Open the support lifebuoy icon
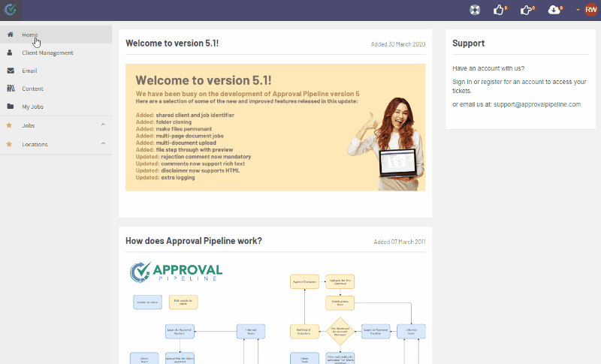This screenshot has height=364, width=601. coord(475,10)
